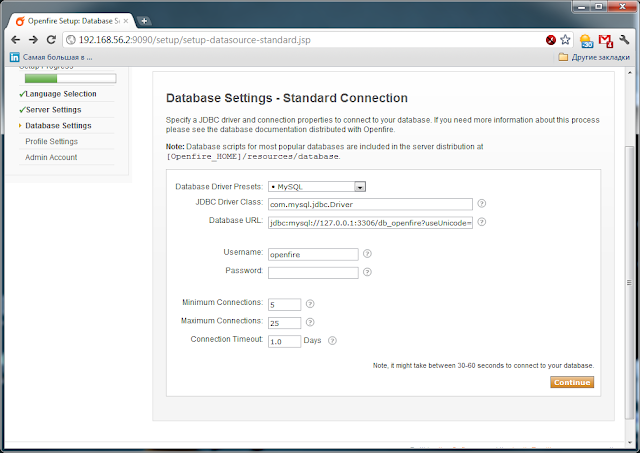Reload the Openfire setup page

(x=51, y=40)
